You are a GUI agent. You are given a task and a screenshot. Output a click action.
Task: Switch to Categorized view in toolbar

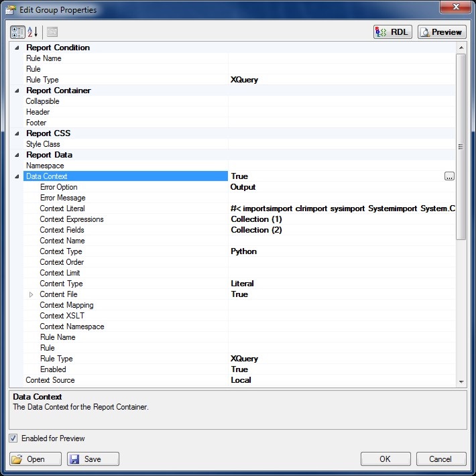(17, 32)
